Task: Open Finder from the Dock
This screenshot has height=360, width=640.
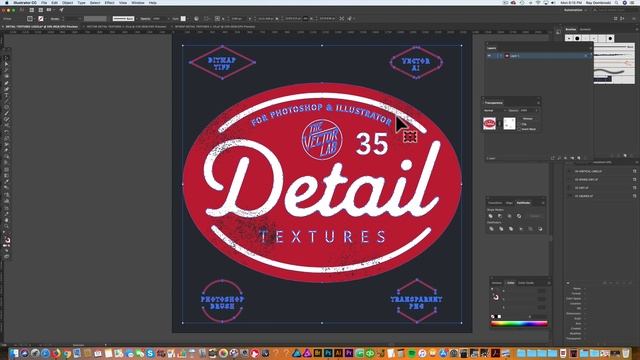Action: 14,353
